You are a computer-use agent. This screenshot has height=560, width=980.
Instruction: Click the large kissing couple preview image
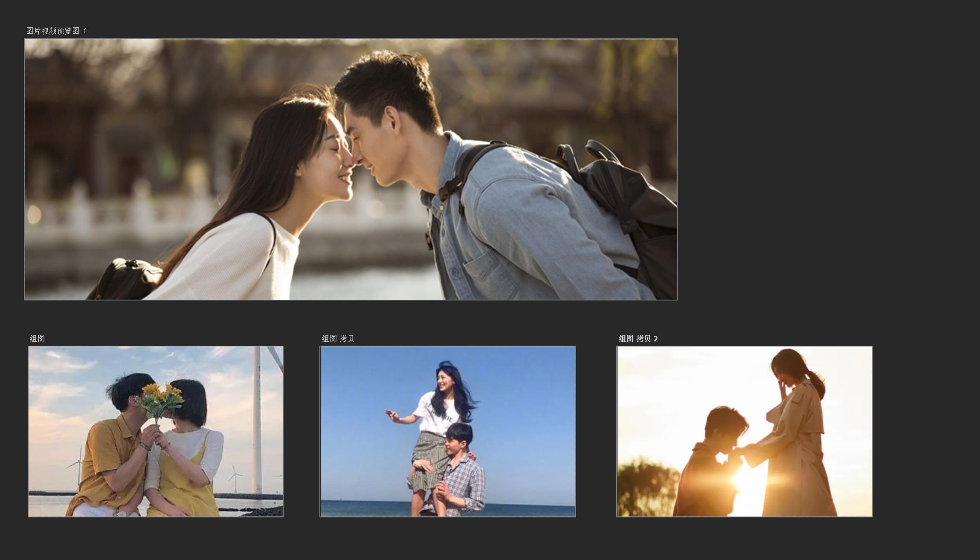tap(351, 169)
